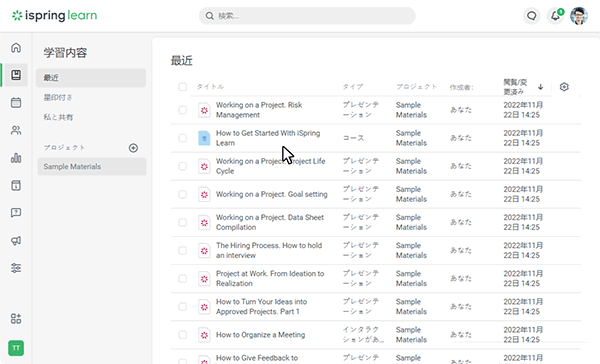The height and width of the screenshot is (364, 600).
Task: Open the user avatar profile menu
Action: click(579, 16)
